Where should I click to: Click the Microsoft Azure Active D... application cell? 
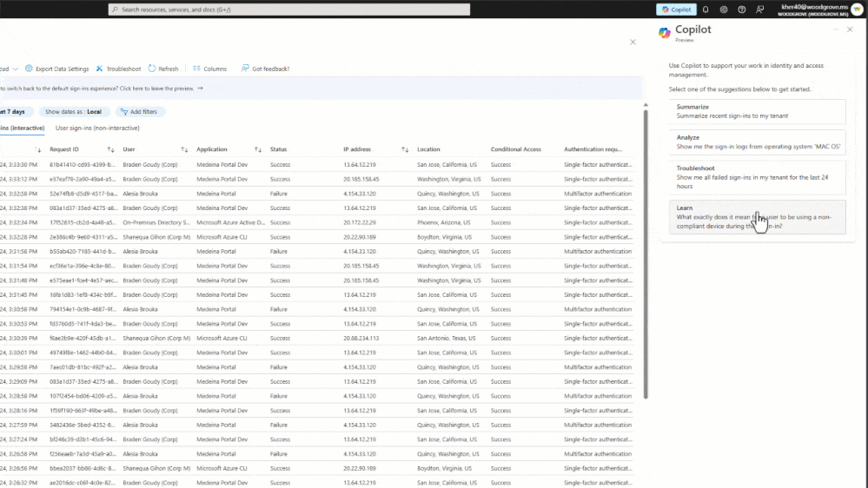click(230, 222)
